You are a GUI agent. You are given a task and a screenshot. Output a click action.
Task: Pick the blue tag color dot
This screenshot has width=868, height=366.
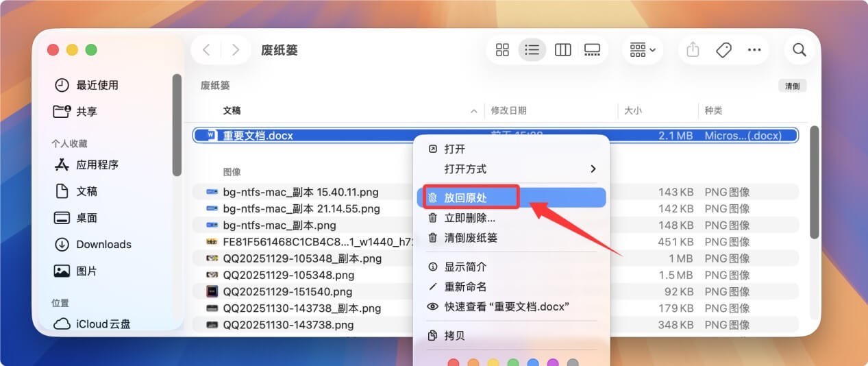point(533,363)
